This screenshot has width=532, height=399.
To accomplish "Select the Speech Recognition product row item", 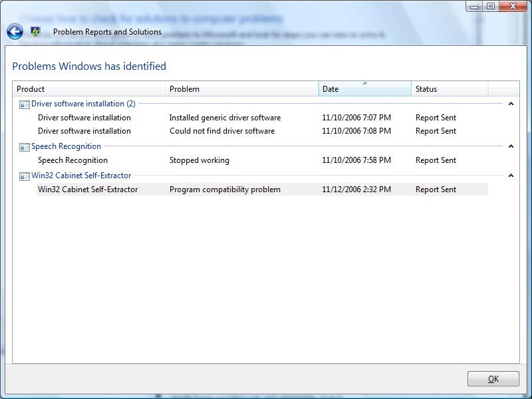I will [x=72, y=160].
